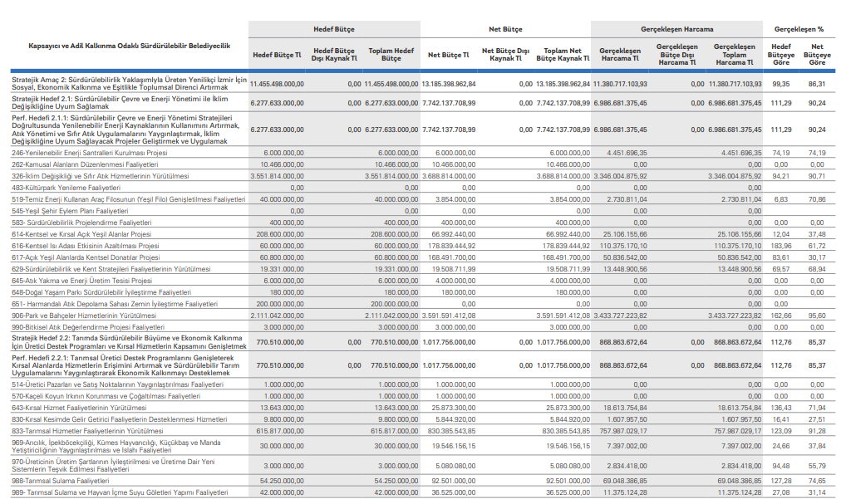
Task: Click the table title about Sürdürülebilir Belediyecilik
Action: pyautogui.click(x=129, y=44)
